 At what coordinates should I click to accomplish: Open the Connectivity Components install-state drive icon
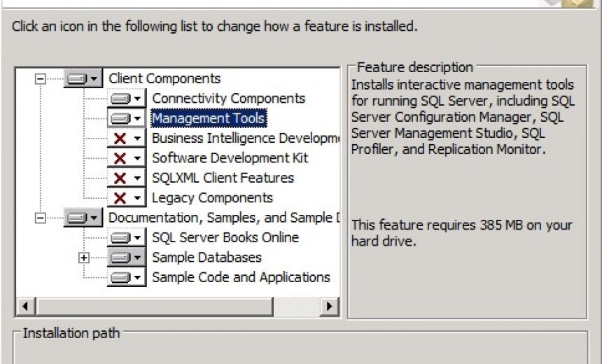click(126, 98)
